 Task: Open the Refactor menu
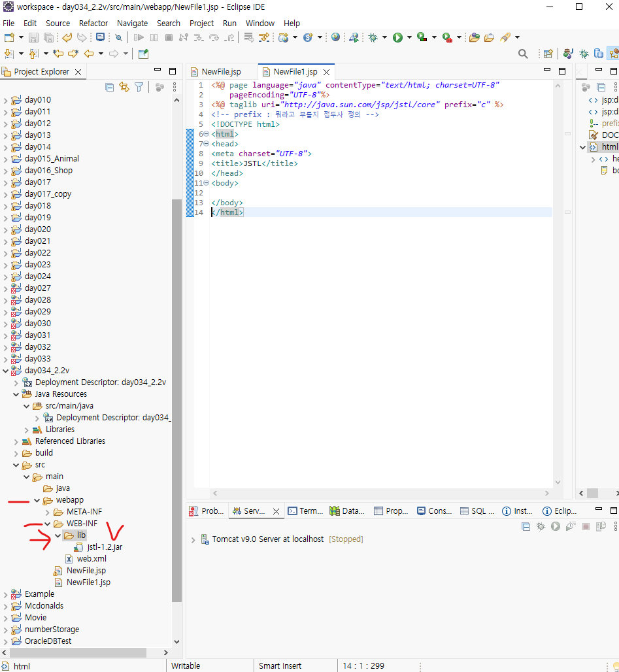point(93,23)
